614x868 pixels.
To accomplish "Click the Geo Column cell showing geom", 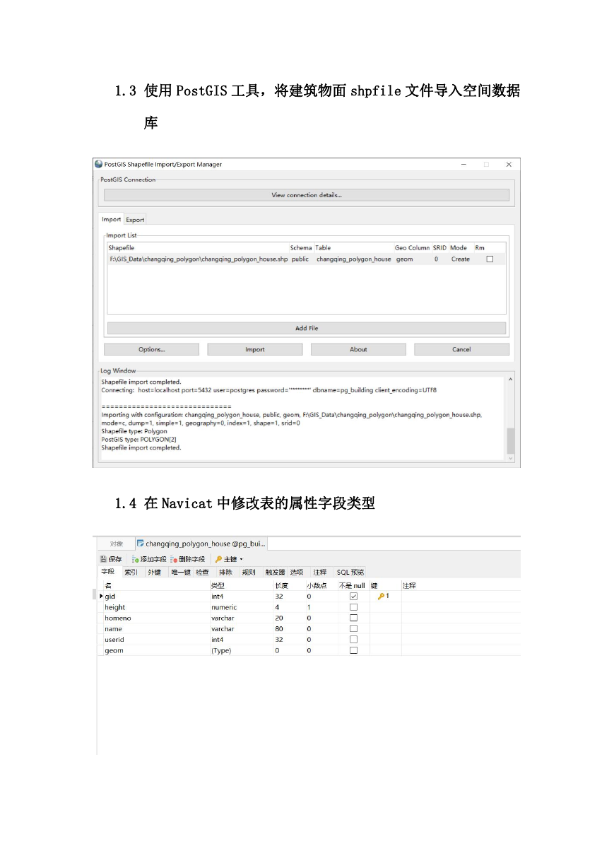I will click(404, 259).
